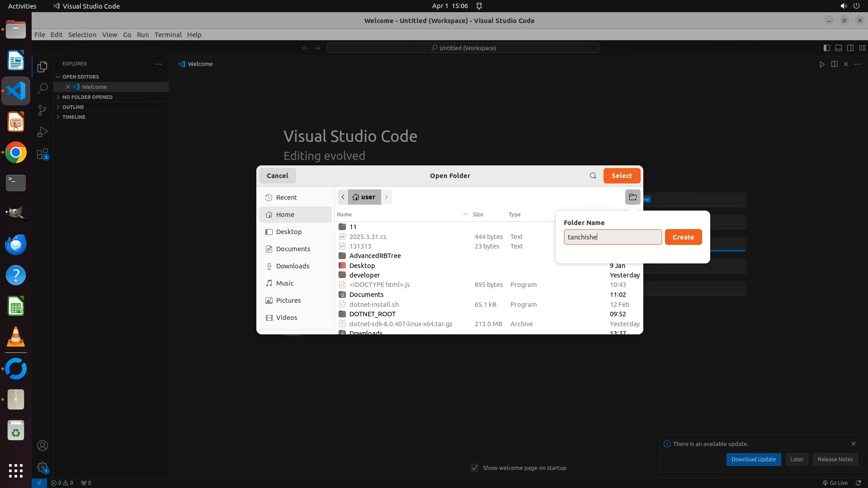Click the create new folder icon
The width and height of the screenshot is (868, 488).
coord(632,197)
